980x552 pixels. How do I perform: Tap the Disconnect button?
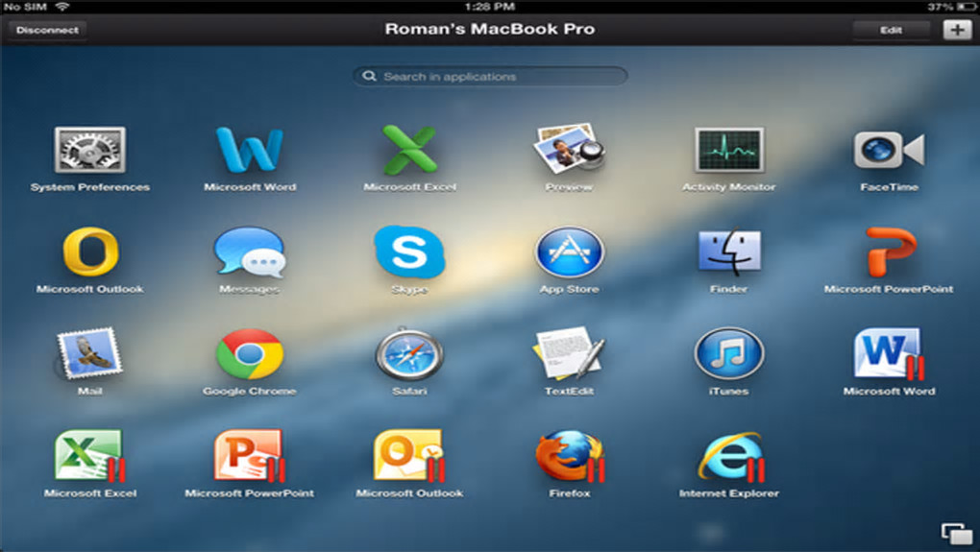47,30
